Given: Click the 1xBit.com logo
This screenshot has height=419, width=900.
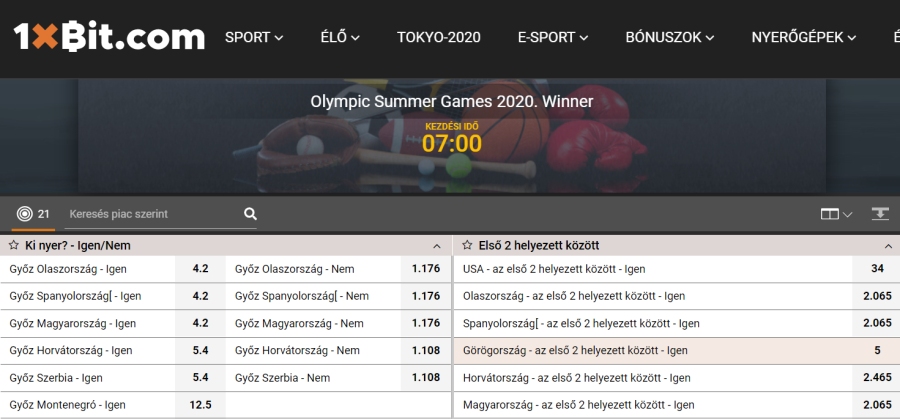Looking at the screenshot, I should click(x=109, y=36).
